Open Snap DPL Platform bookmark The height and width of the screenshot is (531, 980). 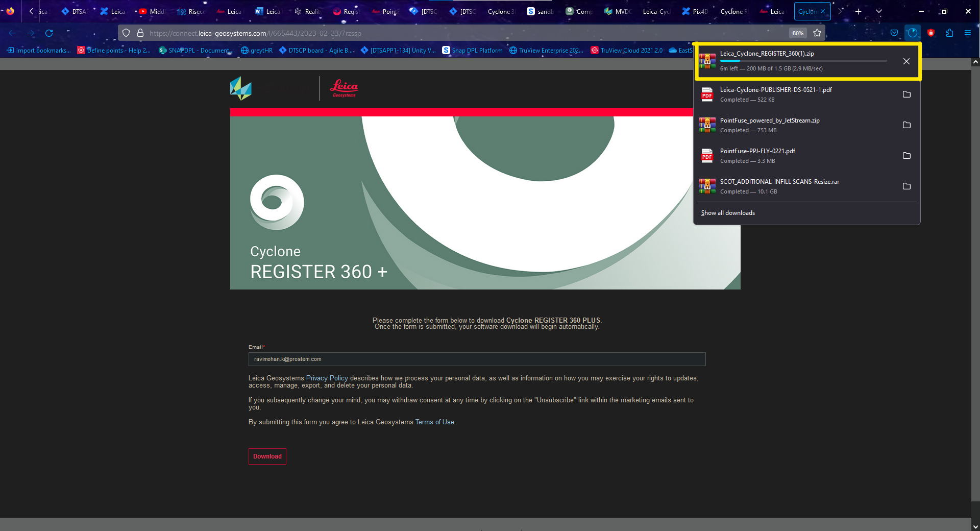pyautogui.click(x=472, y=50)
